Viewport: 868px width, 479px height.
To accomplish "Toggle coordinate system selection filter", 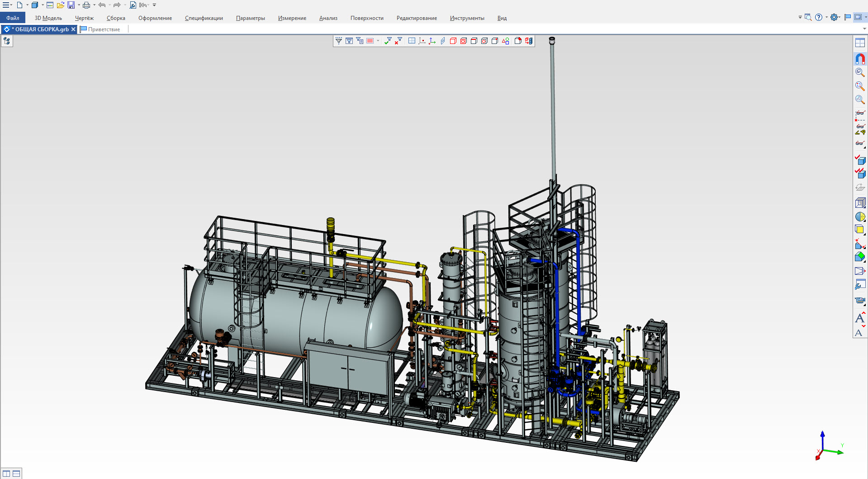I will point(432,41).
